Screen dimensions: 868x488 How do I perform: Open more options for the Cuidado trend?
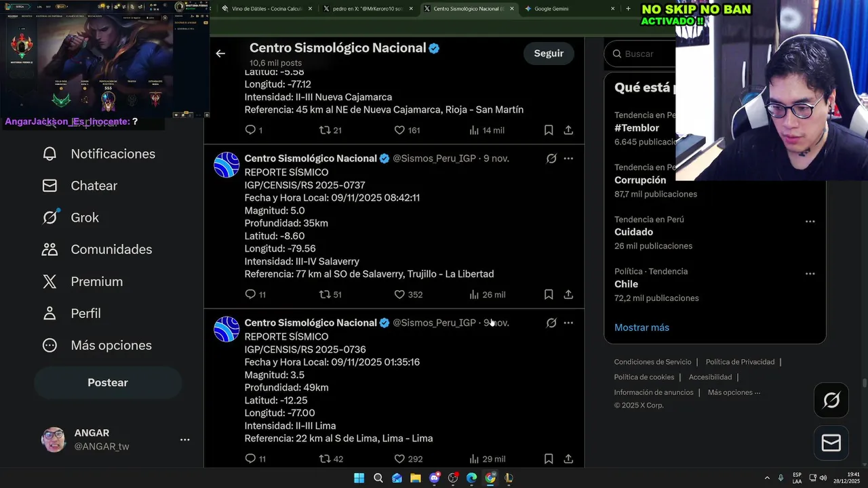(810, 222)
